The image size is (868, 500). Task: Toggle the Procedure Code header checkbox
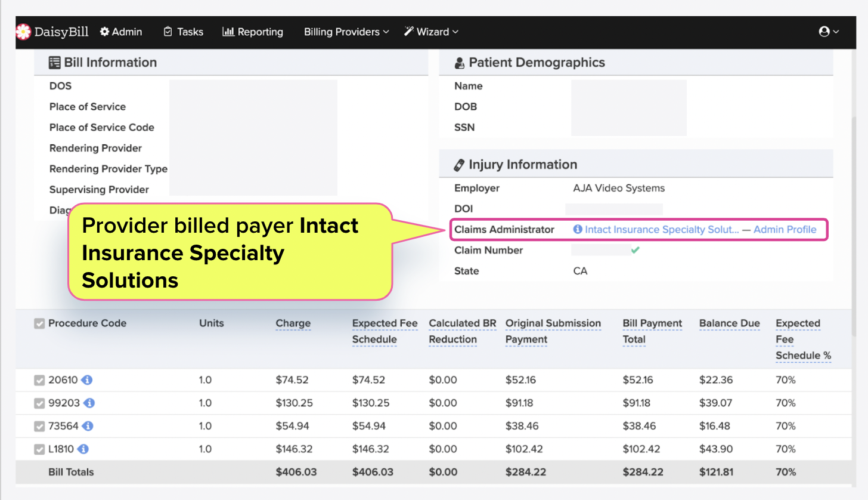[39, 323]
